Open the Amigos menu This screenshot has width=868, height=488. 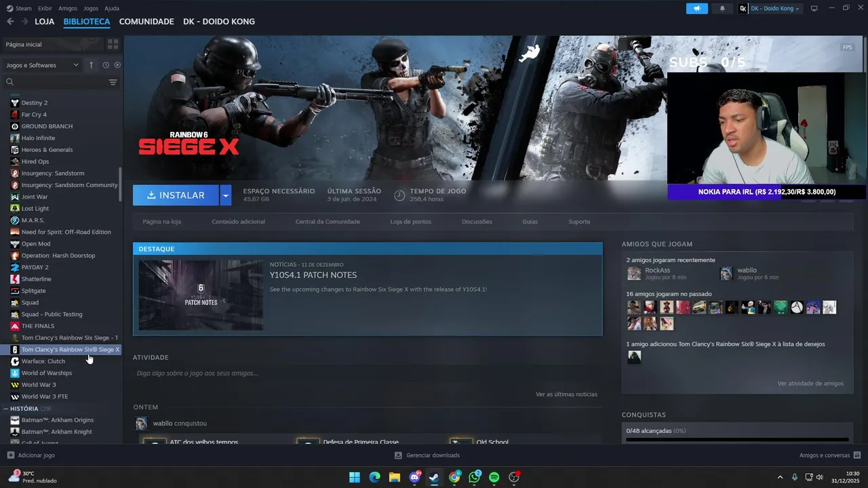[x=68, y=8]
